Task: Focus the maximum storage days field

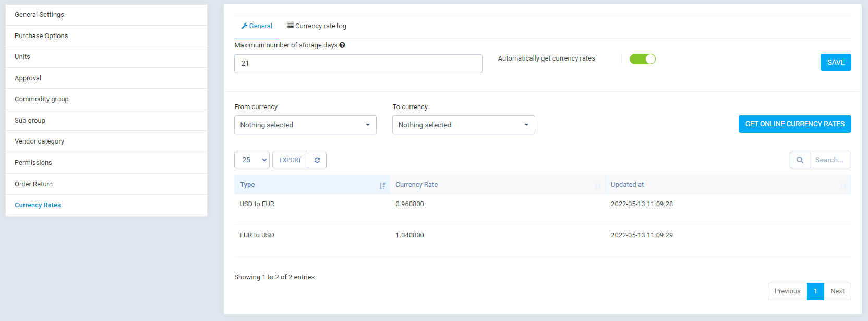Action: coord(358,64)
